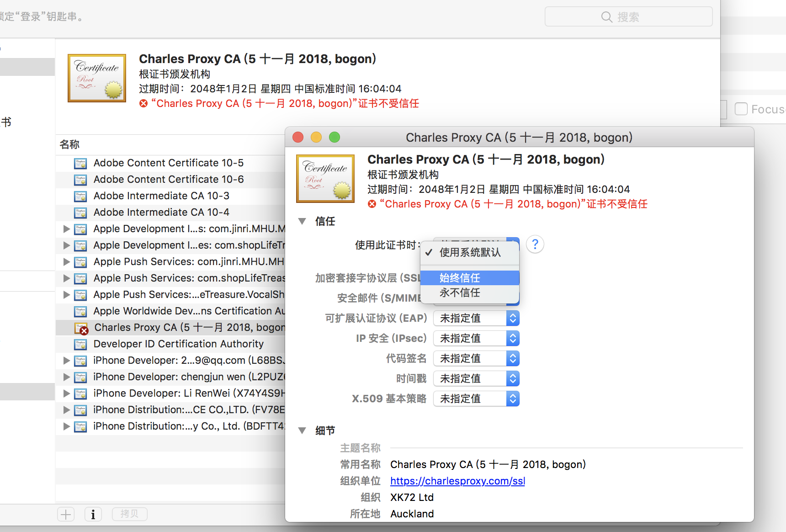Image resolution: width=786 pixels, height=532 pixels.
Task: Open the X.509 基本策略 dropdown
Action: pyautogui.click(x=476, y=399)
